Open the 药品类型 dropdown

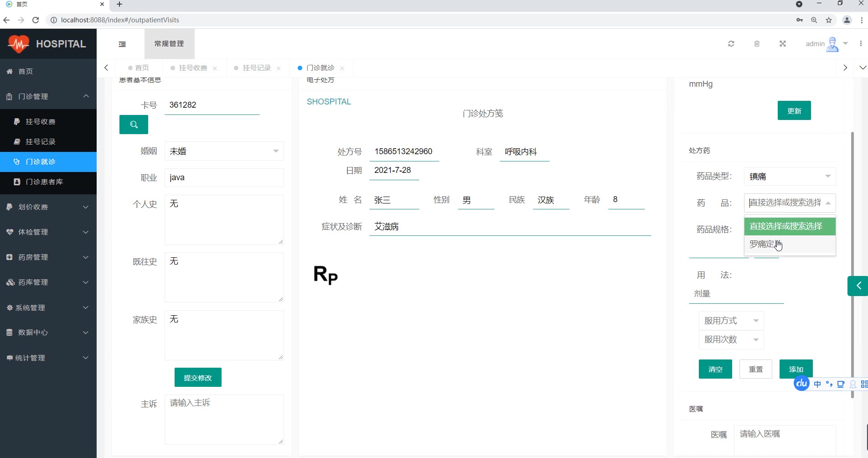tap(789, 177)
